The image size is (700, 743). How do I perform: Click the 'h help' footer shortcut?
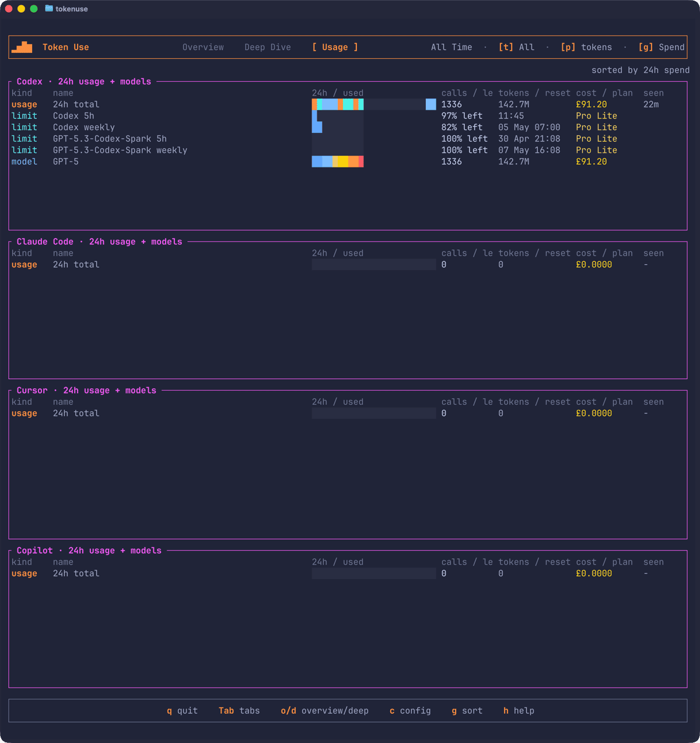pyautogui.click(x=519, y=711)
